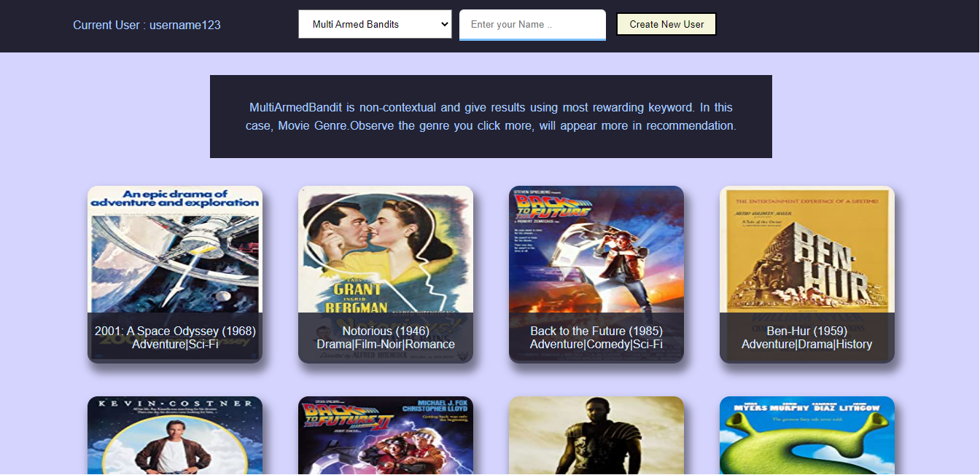The width and height of the screenshot is (980, 475).
Task: Open the green Myers Murphy Diaz Lithgow poster
Action: (807, 436)
